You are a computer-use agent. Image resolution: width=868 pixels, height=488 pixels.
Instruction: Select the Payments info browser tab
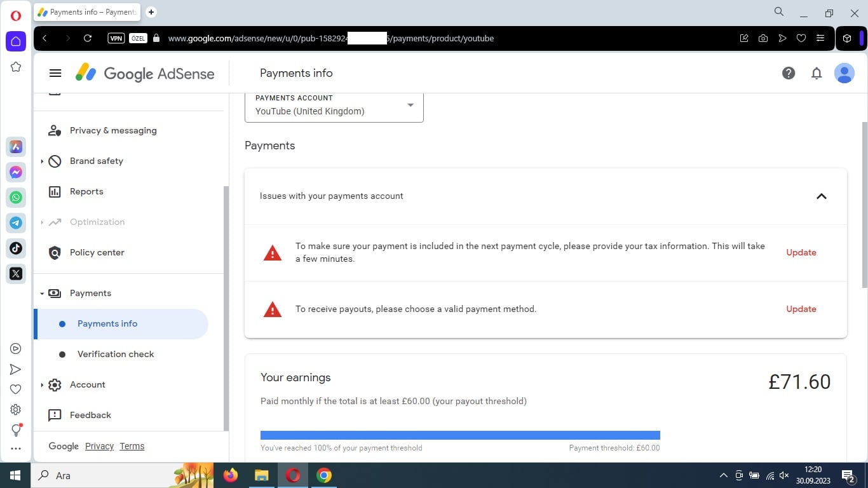(87, 12)
